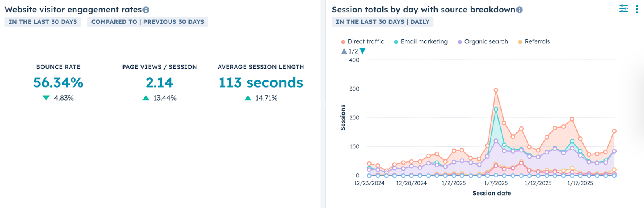Click the Email marketing peak data point
The width and height of the screenshot is (644, 208).
pos(496,109)
